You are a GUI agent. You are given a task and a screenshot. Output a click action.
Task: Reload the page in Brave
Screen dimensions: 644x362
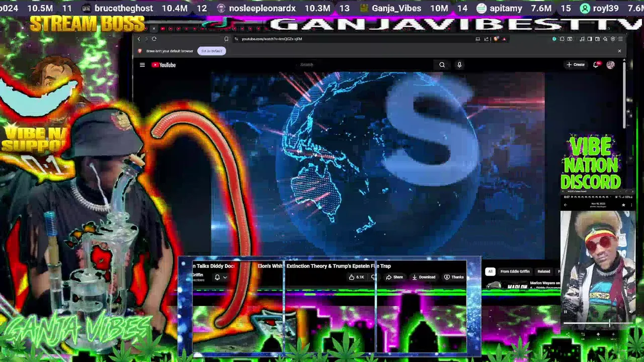(x=154, y=39)
